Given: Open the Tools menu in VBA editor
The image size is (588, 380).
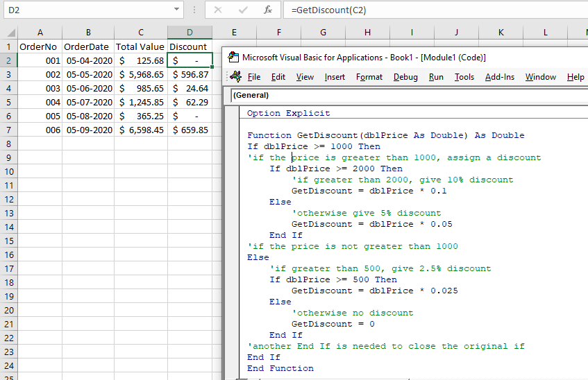Looking at the screenshot, I should pos(464,77).
